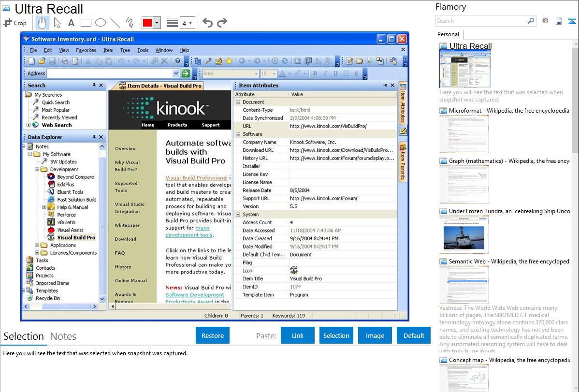Open the line width dropdown showing 4
Screen dimensions: 579x392
click(x=188, y=23)
